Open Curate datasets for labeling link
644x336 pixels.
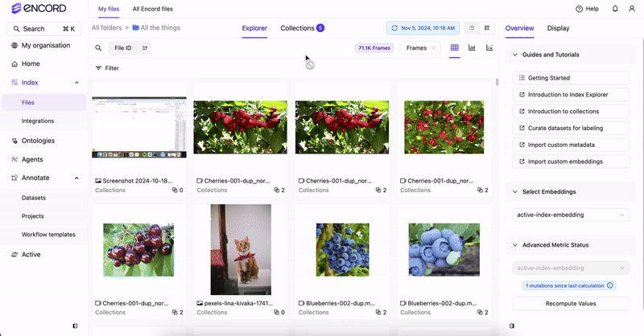coord(571,128)
